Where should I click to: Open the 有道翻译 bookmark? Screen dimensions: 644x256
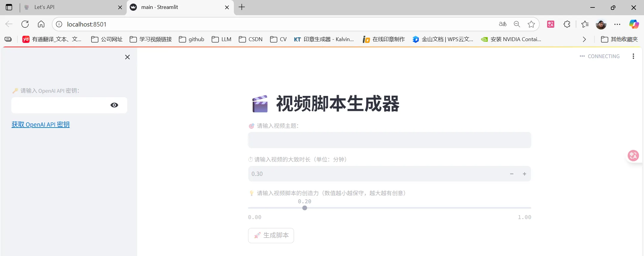[52, 39]
